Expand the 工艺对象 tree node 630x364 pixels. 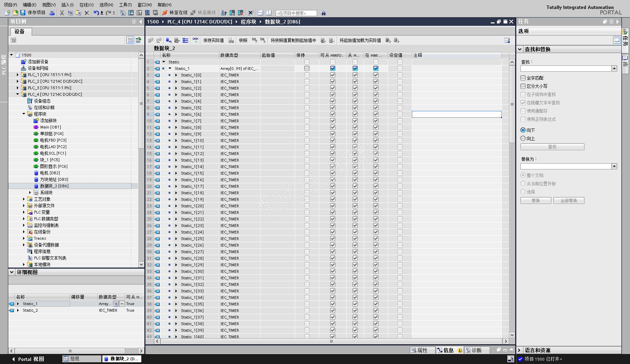(x=24, y=199)
